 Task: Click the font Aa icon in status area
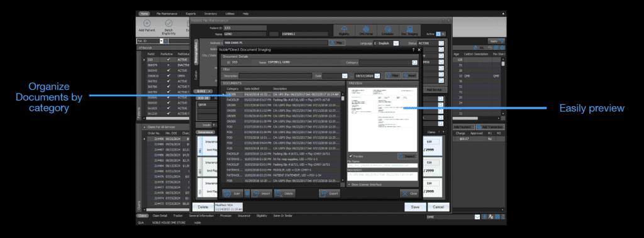click(491, 217)
